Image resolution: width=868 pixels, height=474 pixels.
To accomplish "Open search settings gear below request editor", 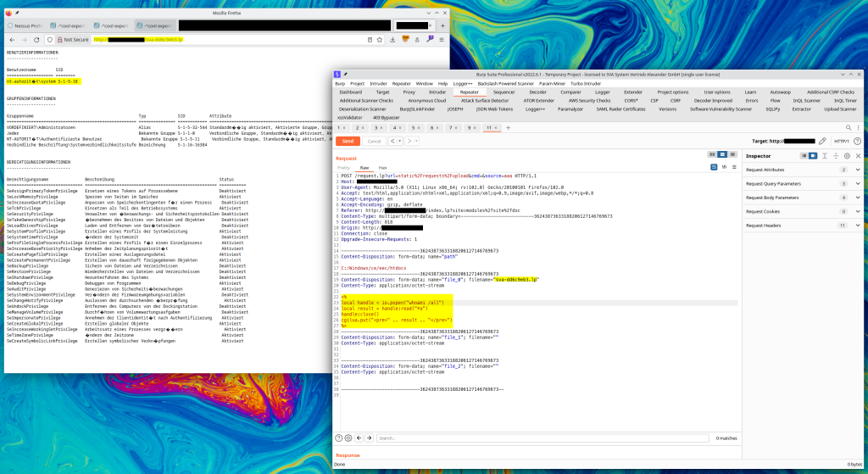I will tap(348, 438).
